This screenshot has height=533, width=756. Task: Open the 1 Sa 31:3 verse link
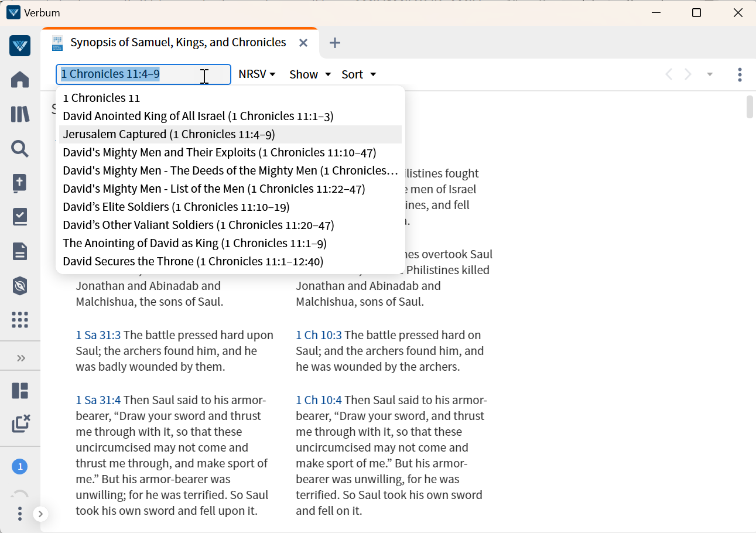point(98,335)
